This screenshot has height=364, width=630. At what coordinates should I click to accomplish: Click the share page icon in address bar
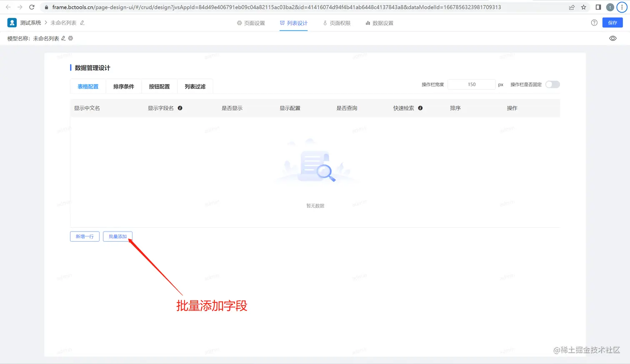click(572, 7)
